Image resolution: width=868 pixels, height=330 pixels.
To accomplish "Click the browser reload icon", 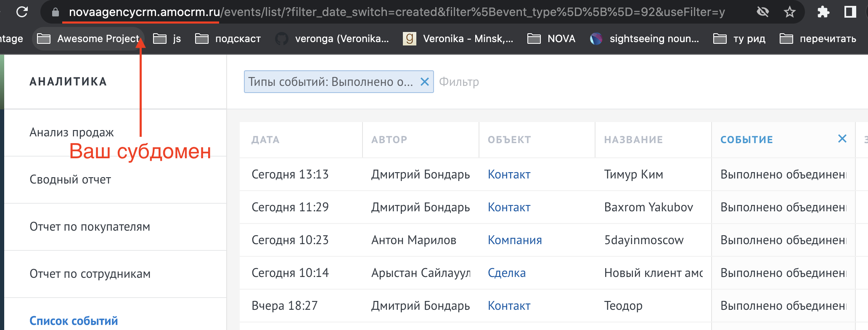I will tap(22, 12).
